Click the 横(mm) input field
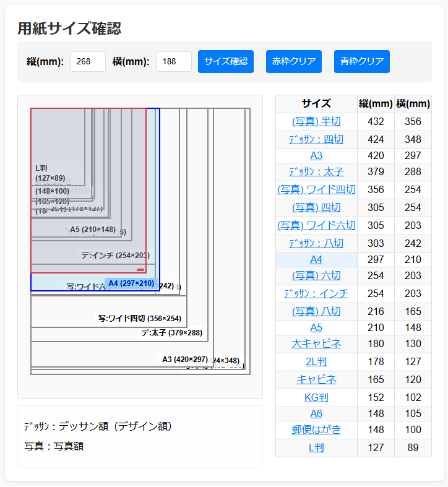Viewport: 448px width, 487px height. (x=174, y=61)
